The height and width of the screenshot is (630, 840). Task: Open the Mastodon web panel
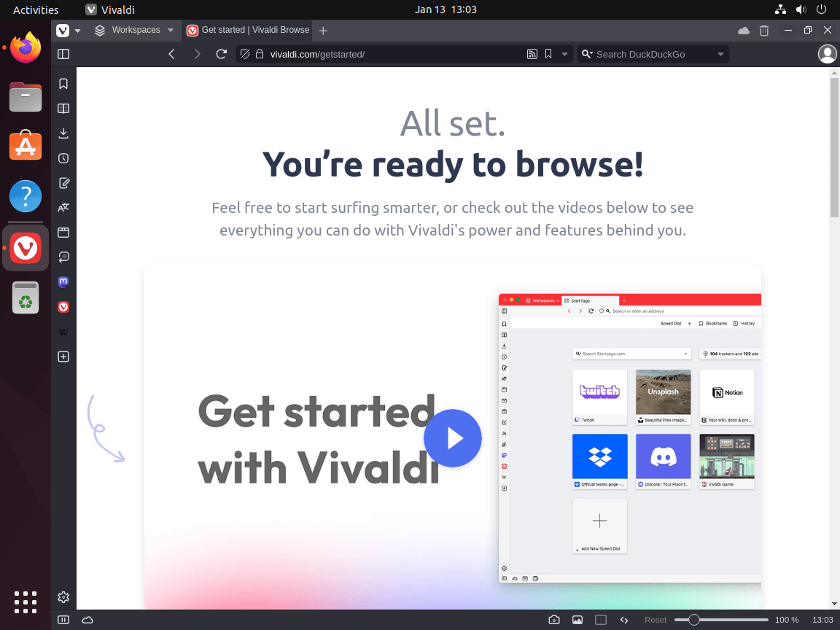pyautogui.click(x=63, y=281)
